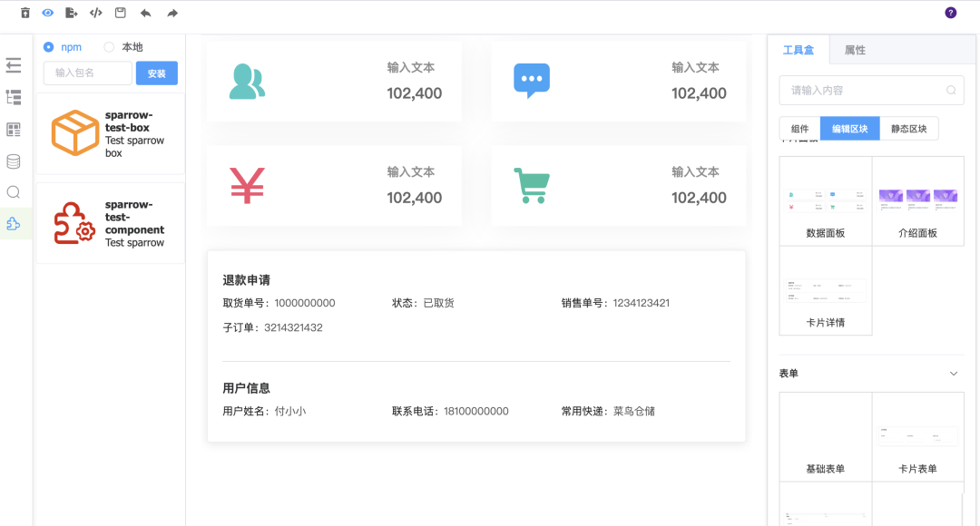The width and height of the screenshot is (980, 526).
Task: Click the 输入包名 package name field
Action: tap(88, 73)
